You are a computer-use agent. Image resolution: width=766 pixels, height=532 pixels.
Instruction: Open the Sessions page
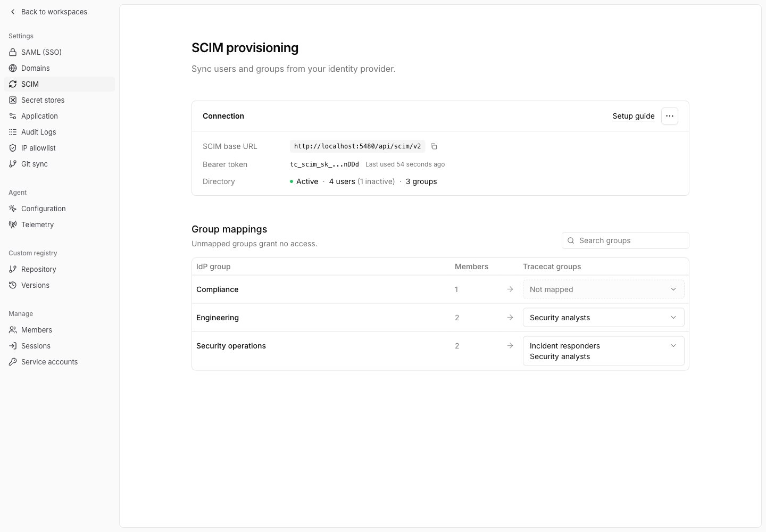60,346
